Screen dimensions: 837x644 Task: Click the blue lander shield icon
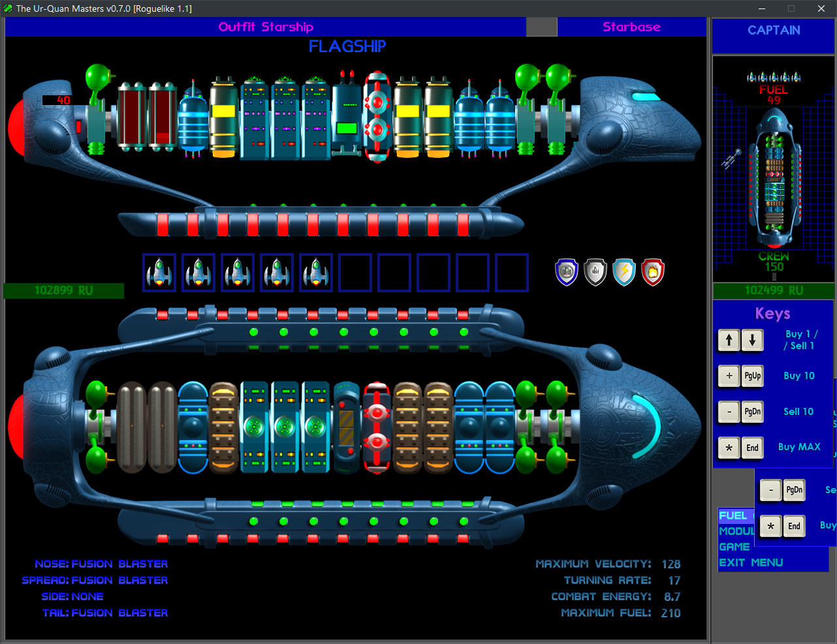(567, 272)
